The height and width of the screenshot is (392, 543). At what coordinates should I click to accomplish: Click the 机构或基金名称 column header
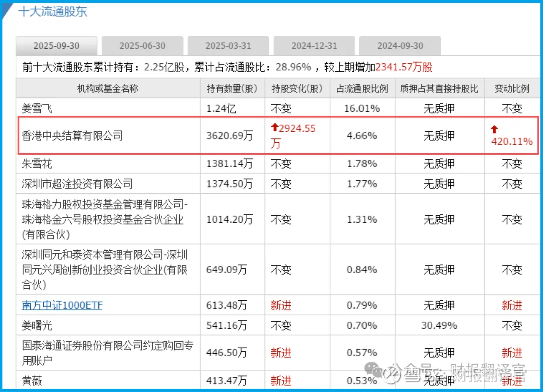[x=108, y=88]
